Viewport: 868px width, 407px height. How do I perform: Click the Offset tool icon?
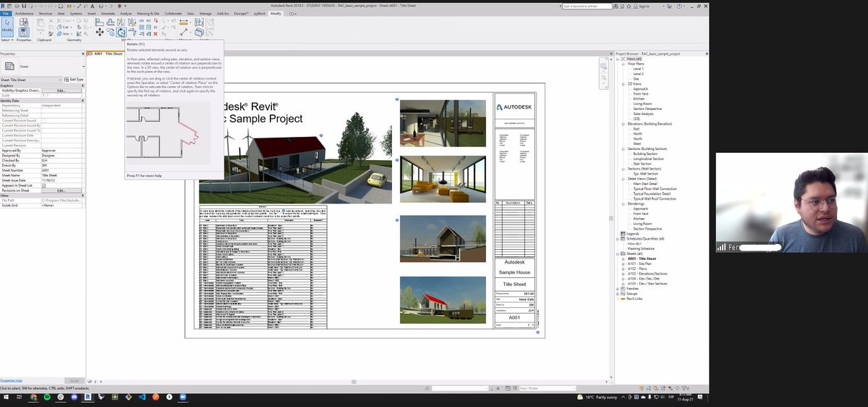tap(111, 22)
